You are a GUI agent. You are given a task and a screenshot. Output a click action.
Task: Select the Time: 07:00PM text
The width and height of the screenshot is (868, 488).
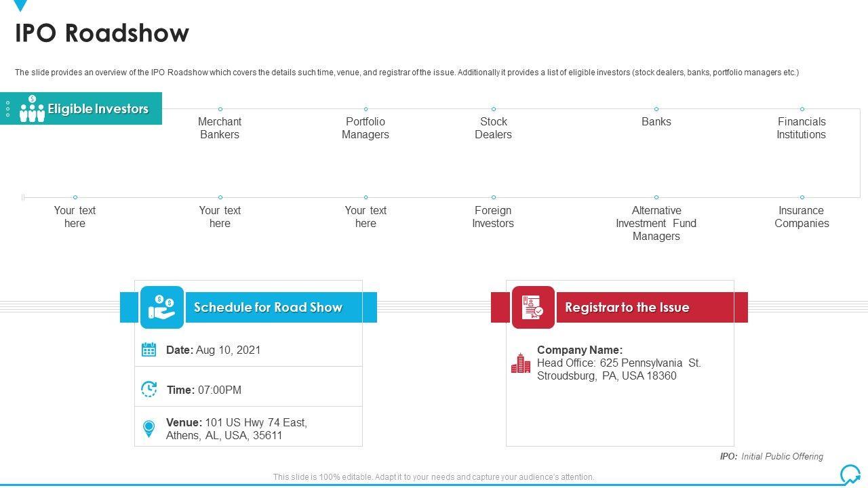204,390
